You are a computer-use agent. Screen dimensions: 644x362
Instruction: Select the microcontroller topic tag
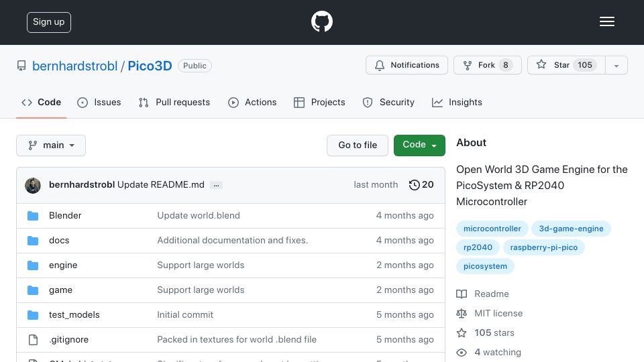pyautogui.click(x=492, y=229)
